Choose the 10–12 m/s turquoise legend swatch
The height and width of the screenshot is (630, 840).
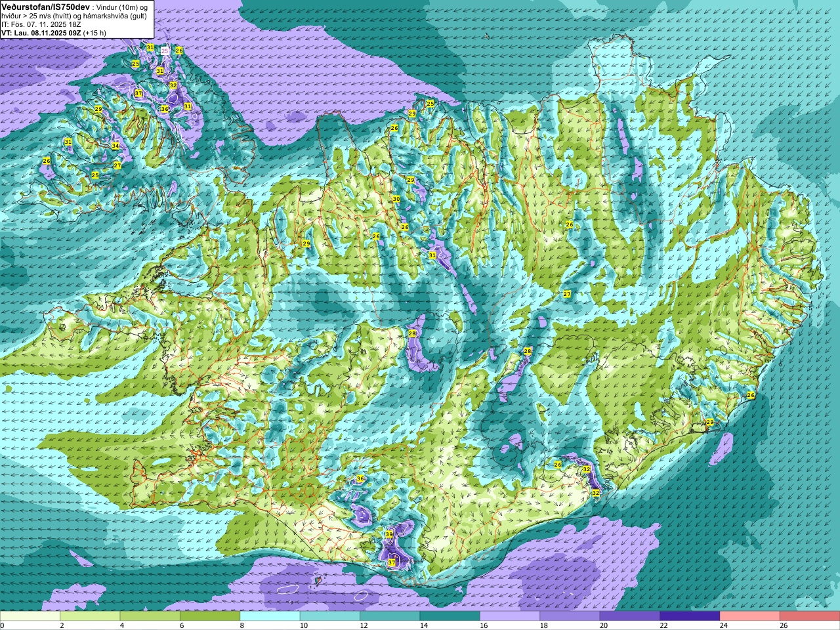pos(330,616)
